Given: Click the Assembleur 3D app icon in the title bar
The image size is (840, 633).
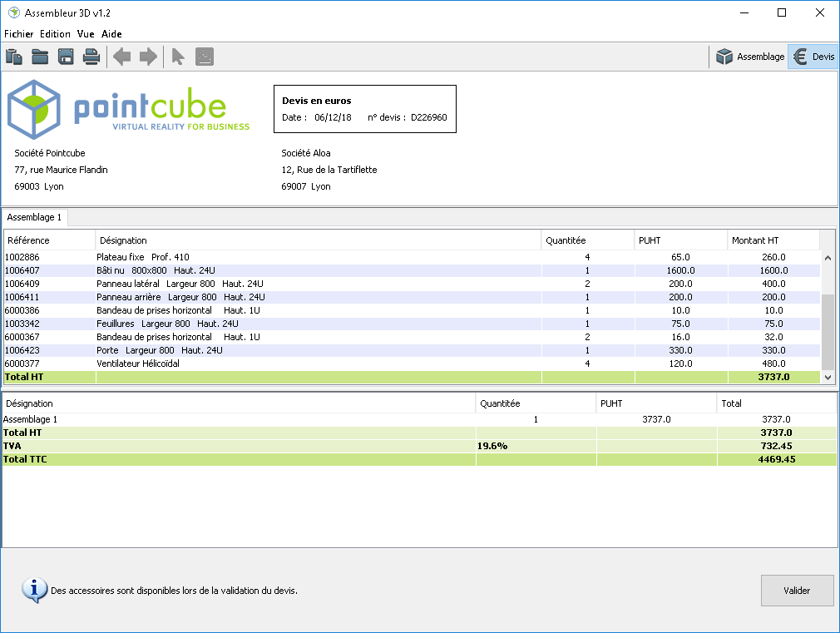Looking at the screenshot, I should [14, 12].
